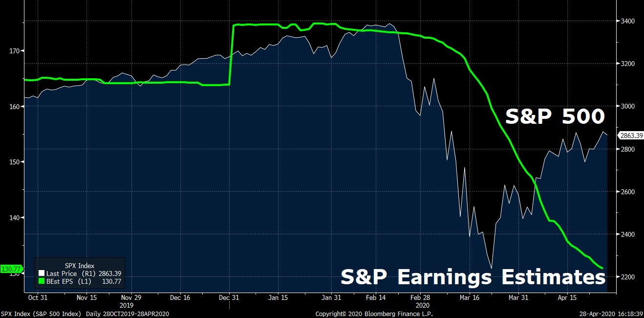Click the green 130.77 tag on left axis
This screenshot has height=318, width=644.
pyautogui.click(x=11, y=269)
